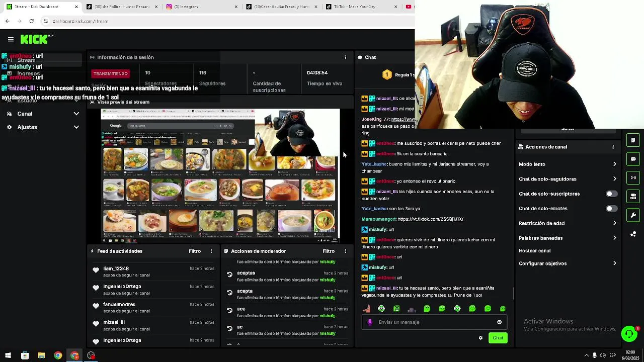Click the channel actions camera icon in right sidebar

633,196
